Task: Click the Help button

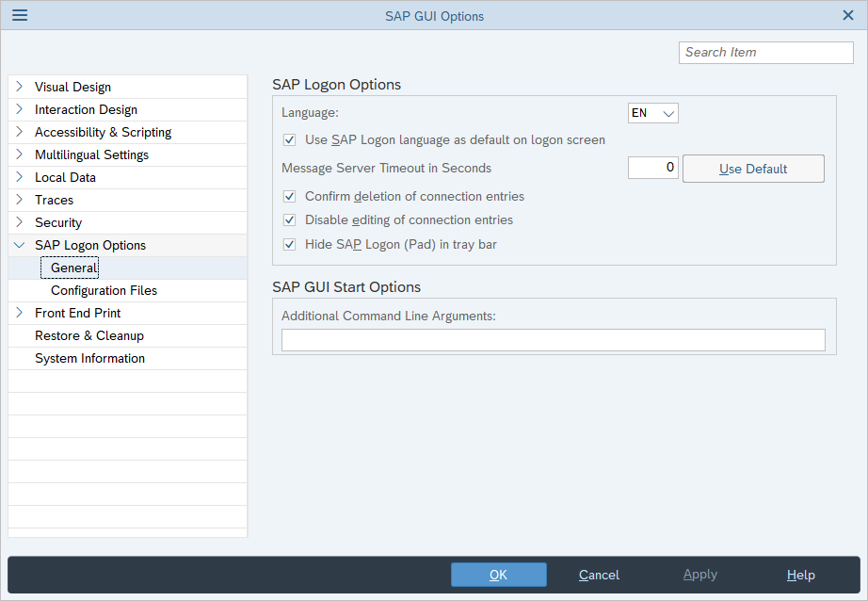Action: click(x=800, y=575)
